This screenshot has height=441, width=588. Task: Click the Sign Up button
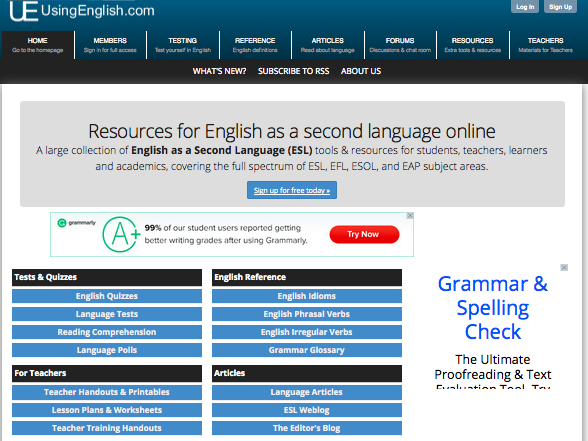(x=560, y=7)
